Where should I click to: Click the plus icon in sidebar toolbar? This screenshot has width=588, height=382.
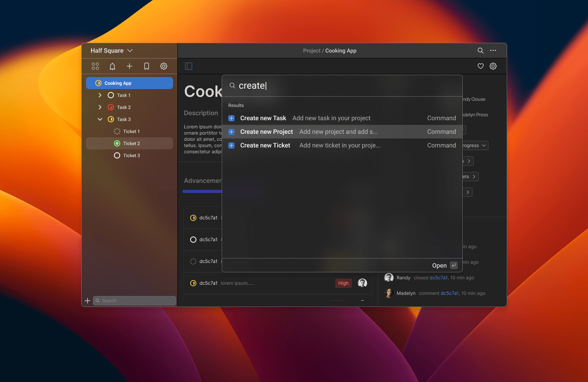pyautogui.click(x=129, y=66)
